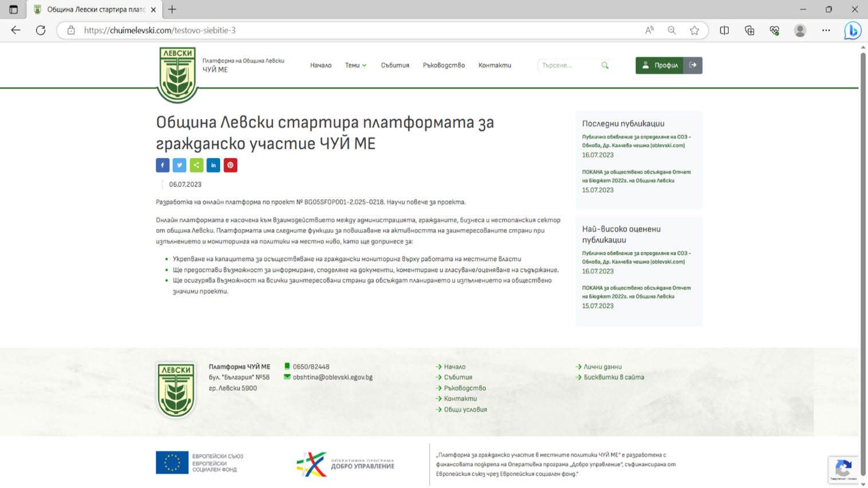Image resolution: width=868 pixels, height=488 pixels.
Task: Share article via Facebook icon
Action: pos(163,165)
